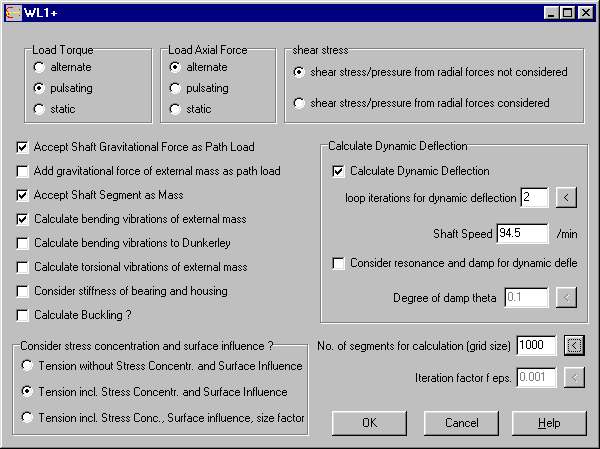600x449 pixels.
Task: Click the number of segments grid size field
Action: [x=536, y=345]
